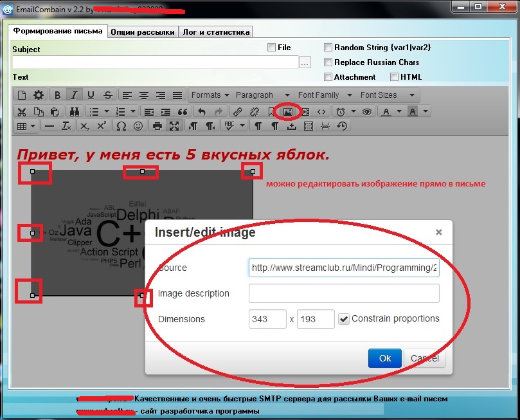520x420 pixels.
Task: Open the Paragraph dropdown
Action: [x=263, y=95]
